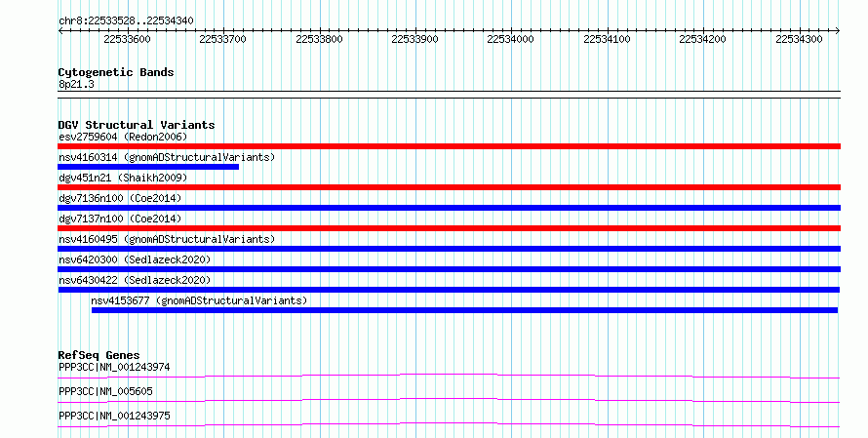This screenshot has height=438, width=868.
Task: Click the esv2759604 (Redon2006) label
Action: 123,137
